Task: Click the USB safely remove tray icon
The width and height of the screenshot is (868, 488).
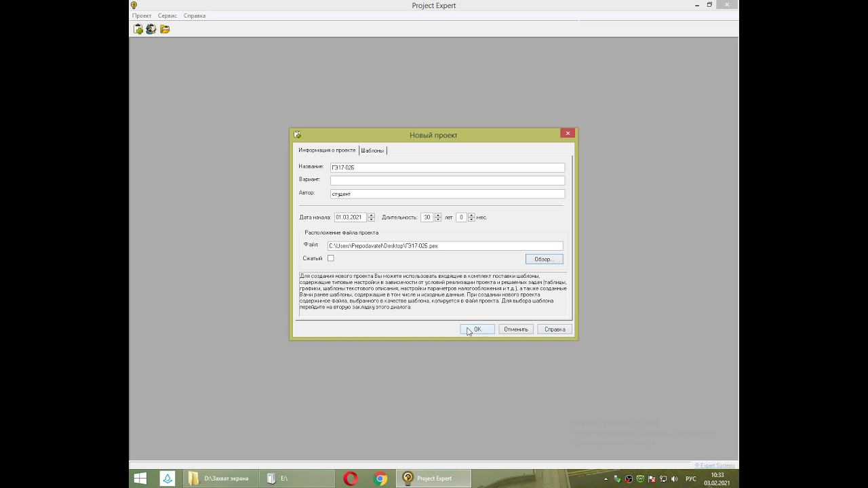Action: point(618,479)
